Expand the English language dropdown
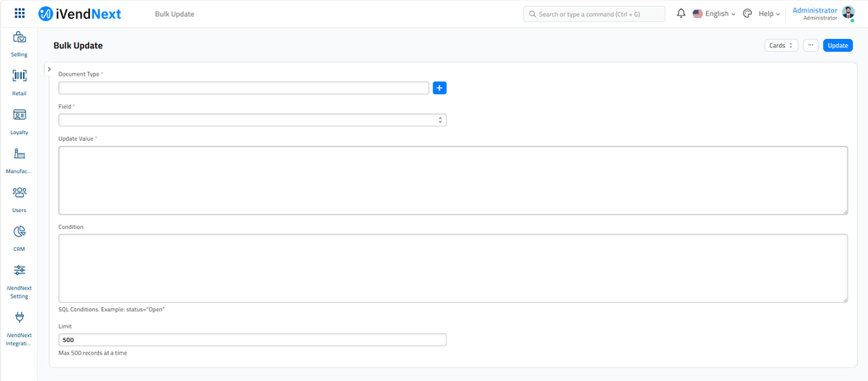868x381 pixels. click(714, 14)
